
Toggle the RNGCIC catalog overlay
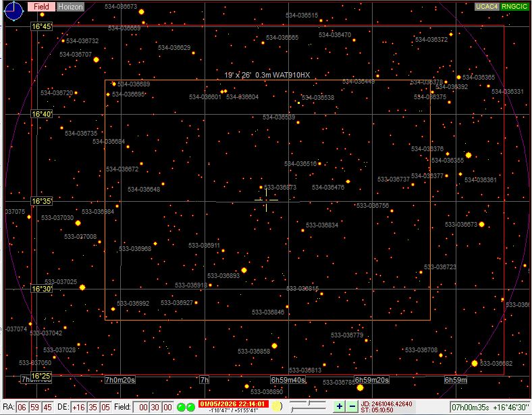tap(514, 7)
